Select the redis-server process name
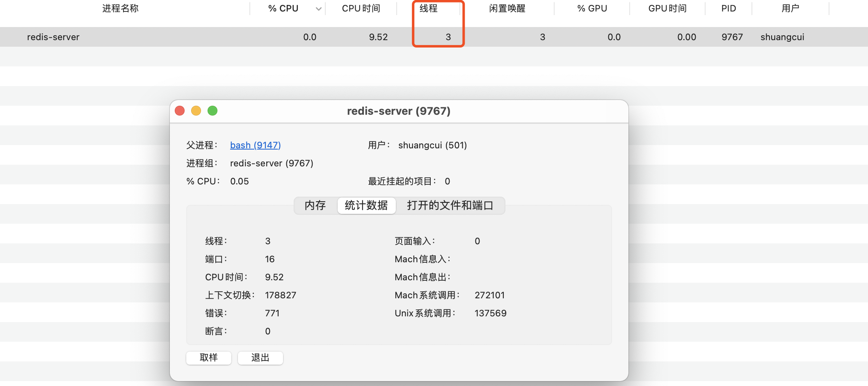This screenshot has width=868, height=386. 53,37
